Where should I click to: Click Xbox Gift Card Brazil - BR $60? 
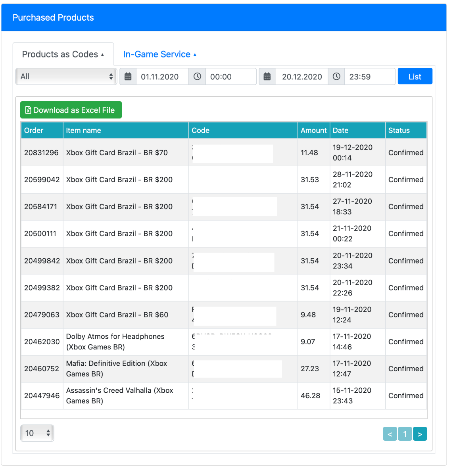click(117, 315)
